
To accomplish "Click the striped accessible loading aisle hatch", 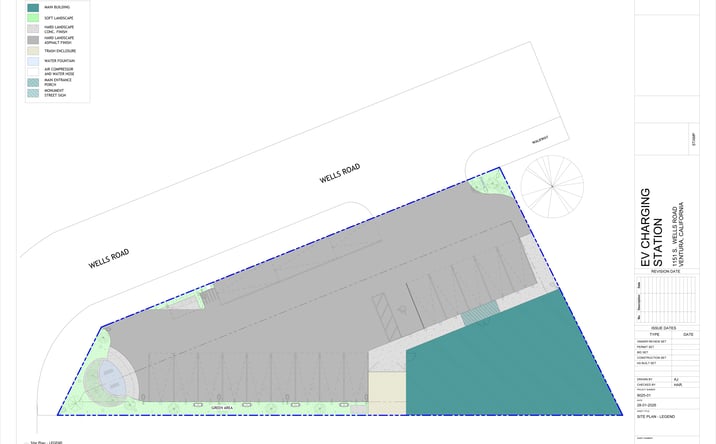I will (386, 317).
